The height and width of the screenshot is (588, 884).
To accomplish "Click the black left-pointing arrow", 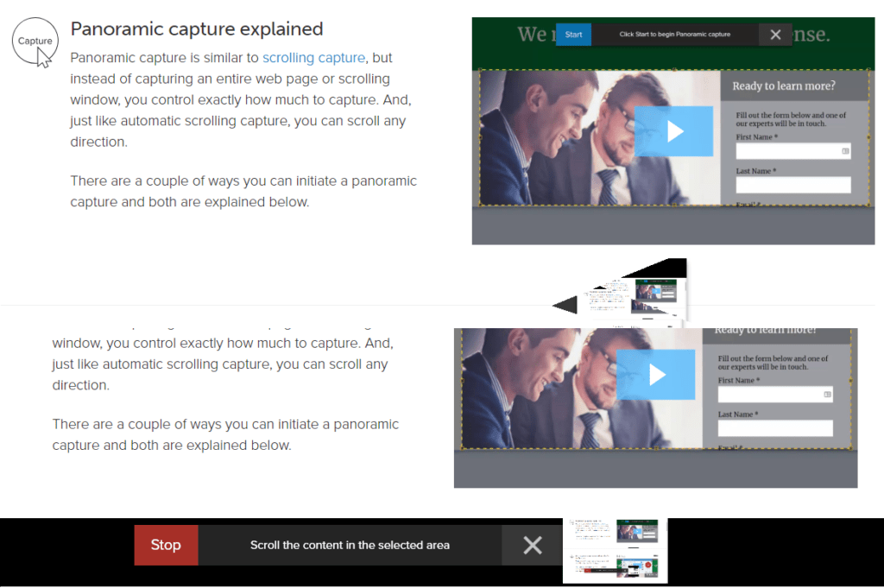I will point(565,305).
